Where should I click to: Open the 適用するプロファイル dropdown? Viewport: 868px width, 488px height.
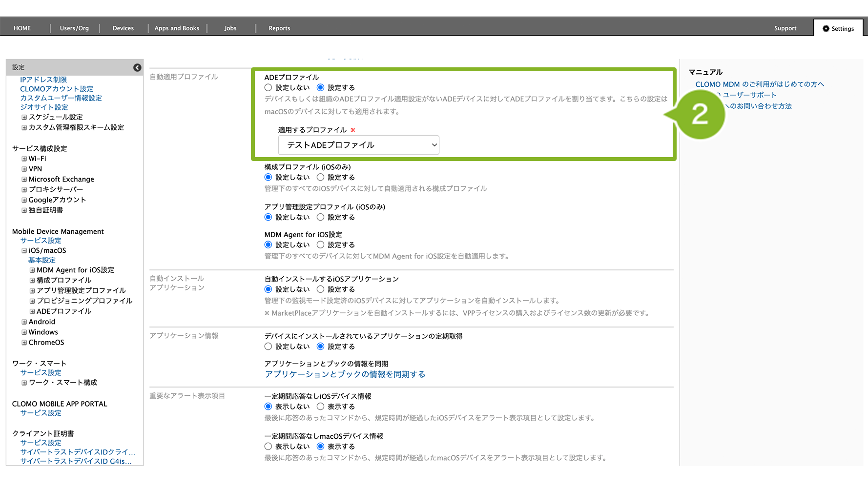pos(358,145)
